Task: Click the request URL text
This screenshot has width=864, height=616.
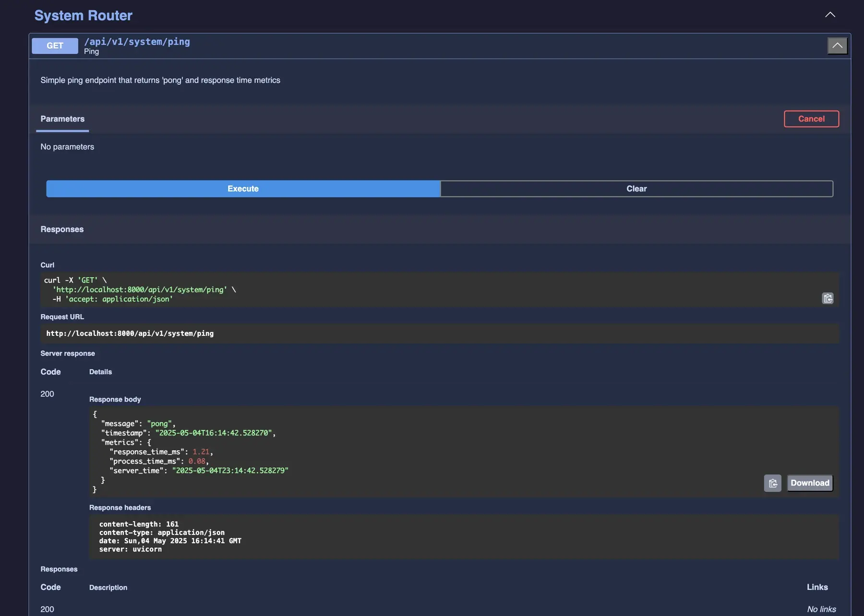Action: pyautogui.click(x=130, y=333)
